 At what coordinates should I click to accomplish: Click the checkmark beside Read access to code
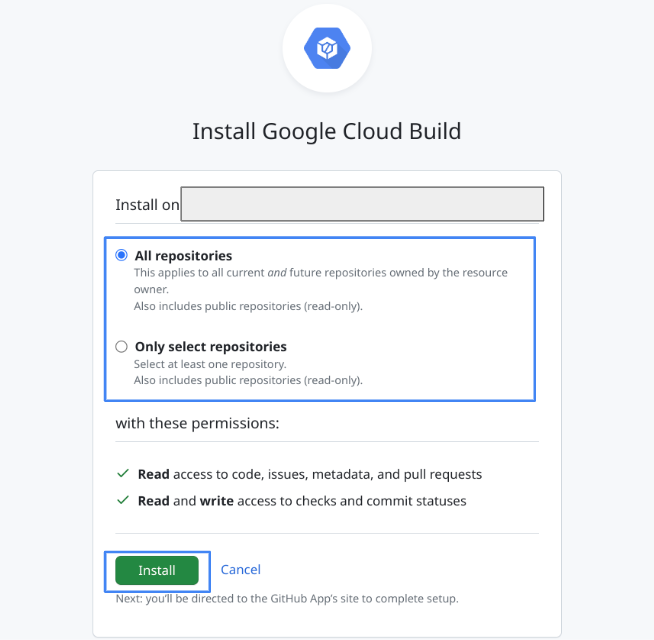123,474
